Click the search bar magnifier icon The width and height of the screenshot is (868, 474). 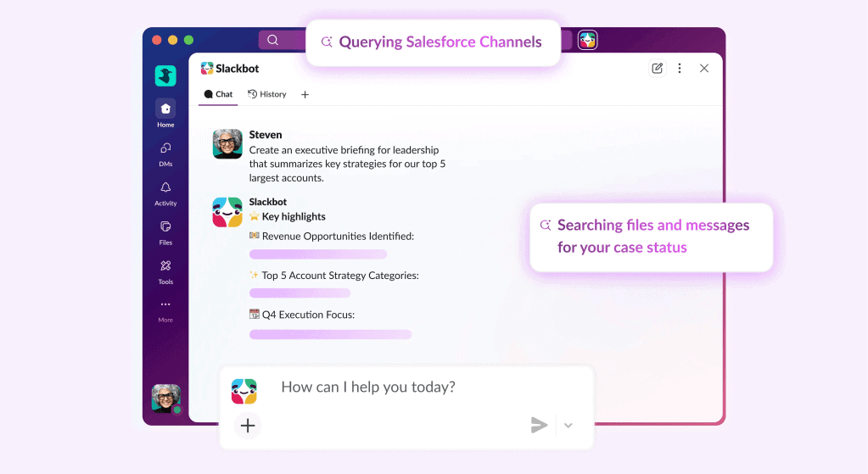[273, 40]
